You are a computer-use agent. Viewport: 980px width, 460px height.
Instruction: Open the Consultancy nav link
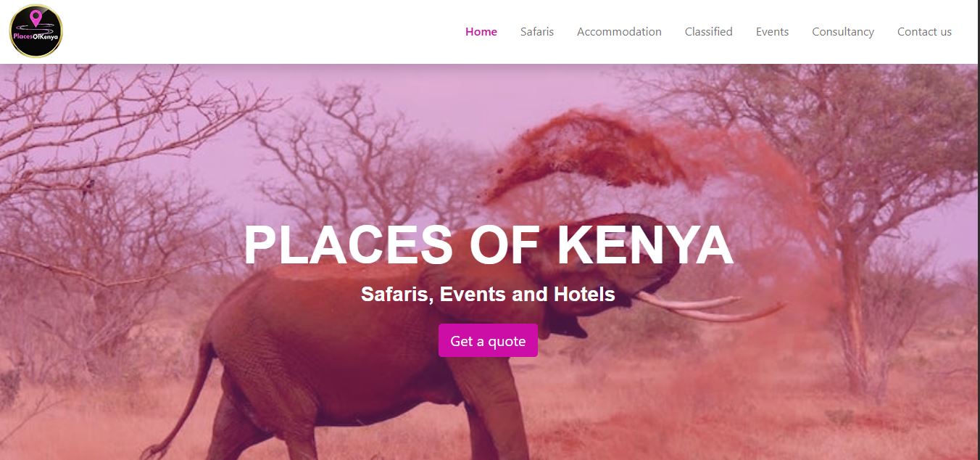tap(843, 32)
